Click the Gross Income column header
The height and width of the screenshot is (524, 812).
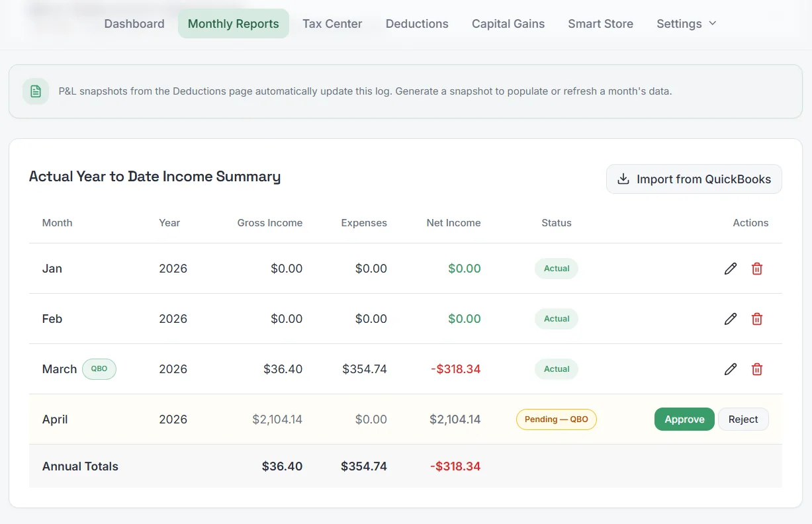point(270,223)
